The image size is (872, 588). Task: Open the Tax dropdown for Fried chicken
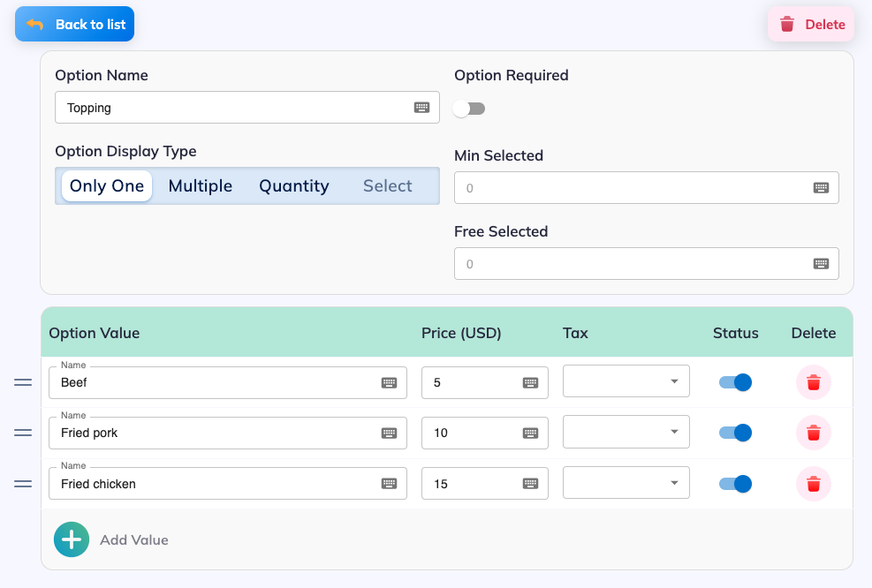click(626, 482)
